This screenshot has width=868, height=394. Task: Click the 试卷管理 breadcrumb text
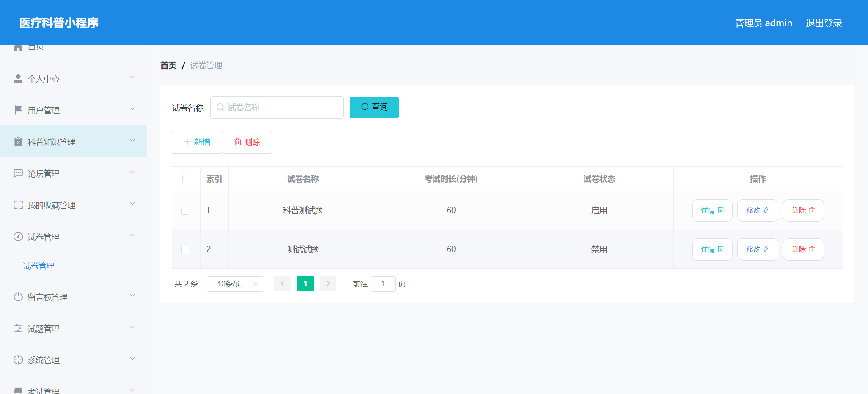click(x=206, y=66)
